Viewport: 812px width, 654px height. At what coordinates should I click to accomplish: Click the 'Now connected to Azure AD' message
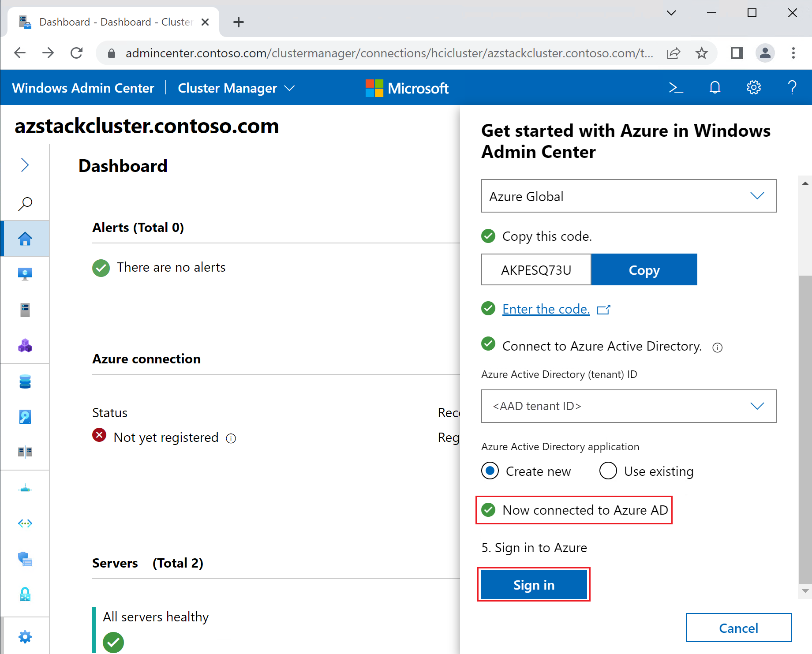point(585,510)
